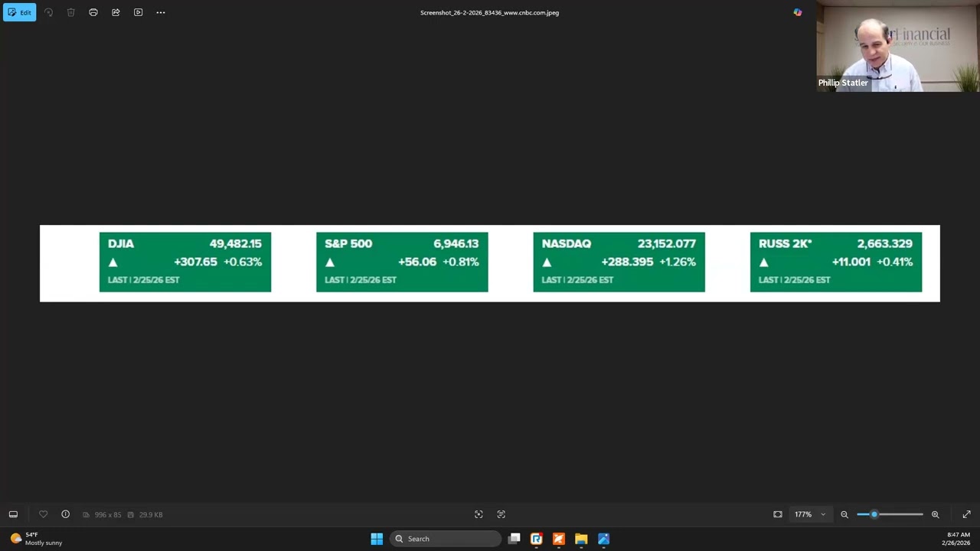Click the NASDAQ index card
Screen dimensions: 980x551
619,262
